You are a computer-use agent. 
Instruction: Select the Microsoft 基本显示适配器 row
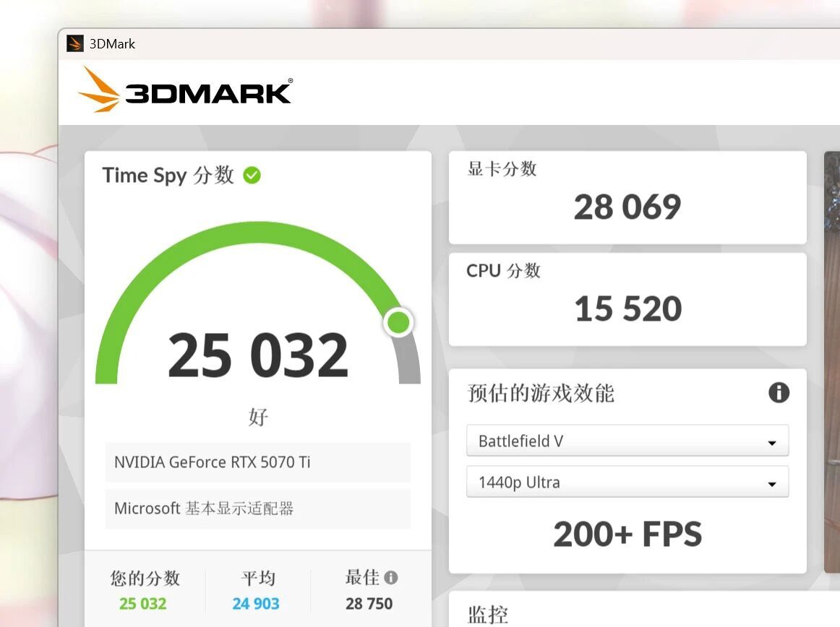tap(257, 509)
